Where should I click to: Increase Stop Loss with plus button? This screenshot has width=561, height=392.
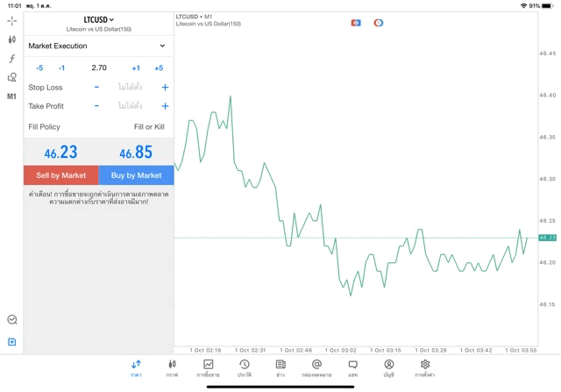(x=165, y=88)
